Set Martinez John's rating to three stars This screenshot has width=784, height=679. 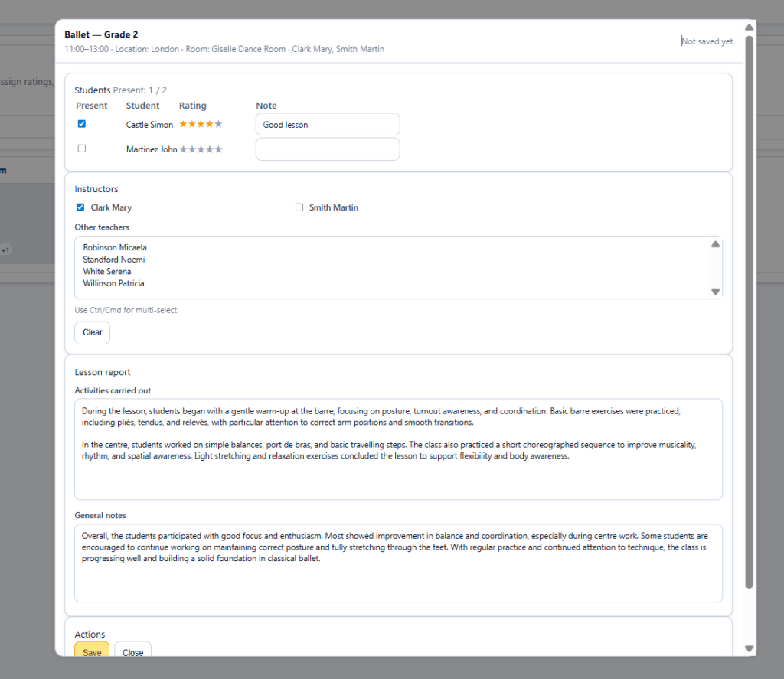(x=201, y=149)
